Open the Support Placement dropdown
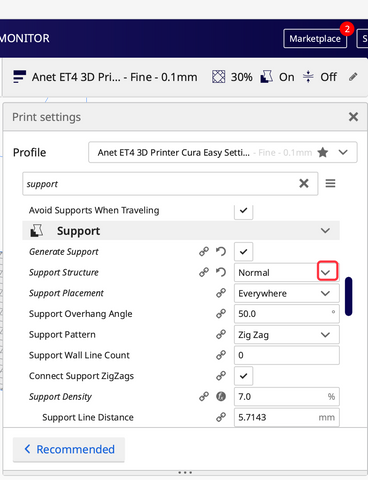 pyautogui.click(x=286, y=293)
